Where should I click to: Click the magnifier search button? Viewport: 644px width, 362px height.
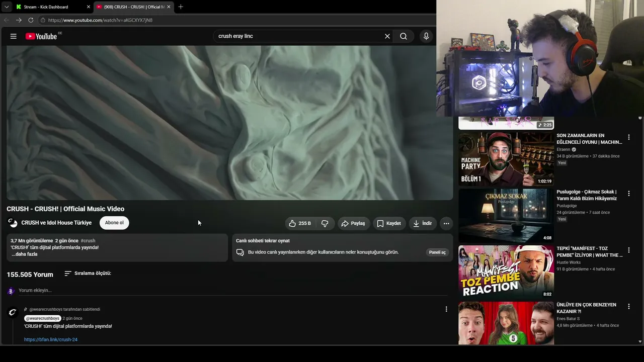tap(404, 36)
